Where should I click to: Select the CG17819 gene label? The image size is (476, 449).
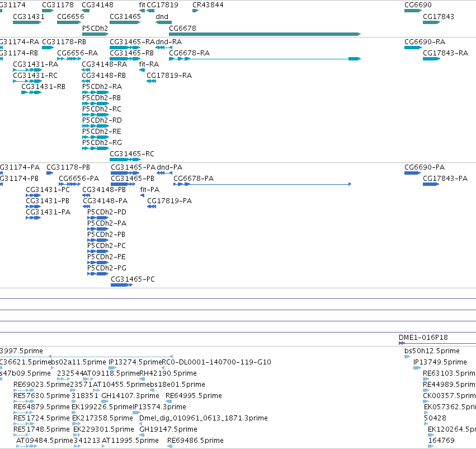(x=162, y=5)
